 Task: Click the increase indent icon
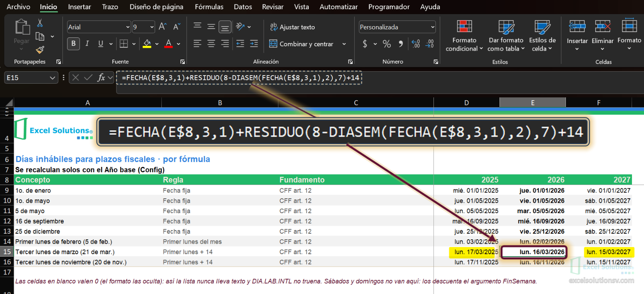coord(254,43)
